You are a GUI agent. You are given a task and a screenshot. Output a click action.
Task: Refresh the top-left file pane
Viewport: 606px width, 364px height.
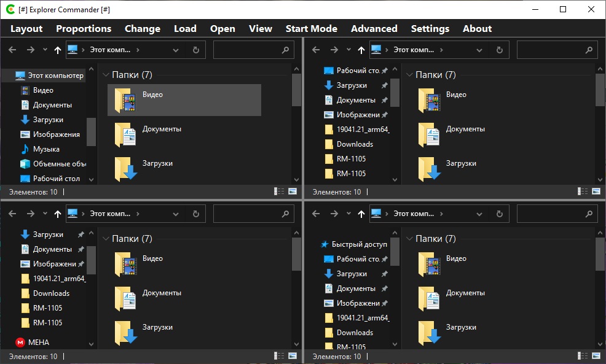195,50
